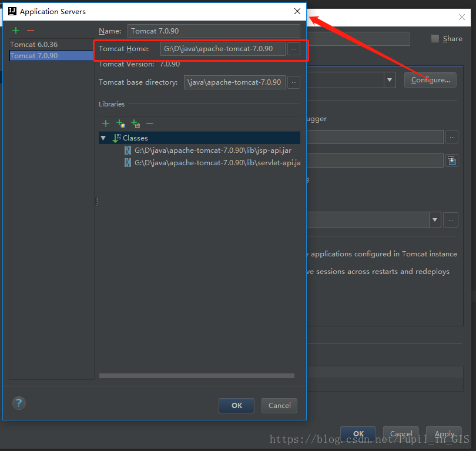Remove selected application server with minus icon
Image resolution: width=476 pixels, height=451 pixels.
pos(31,31)
